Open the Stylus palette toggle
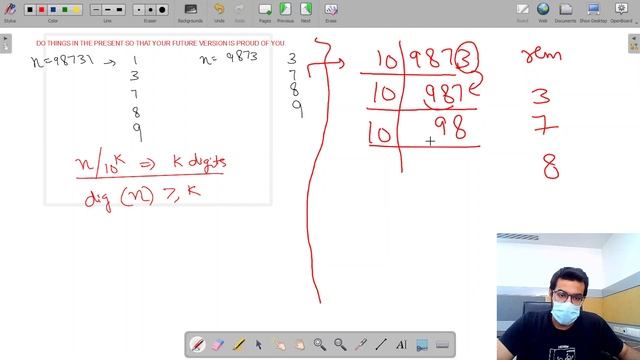 10,12
